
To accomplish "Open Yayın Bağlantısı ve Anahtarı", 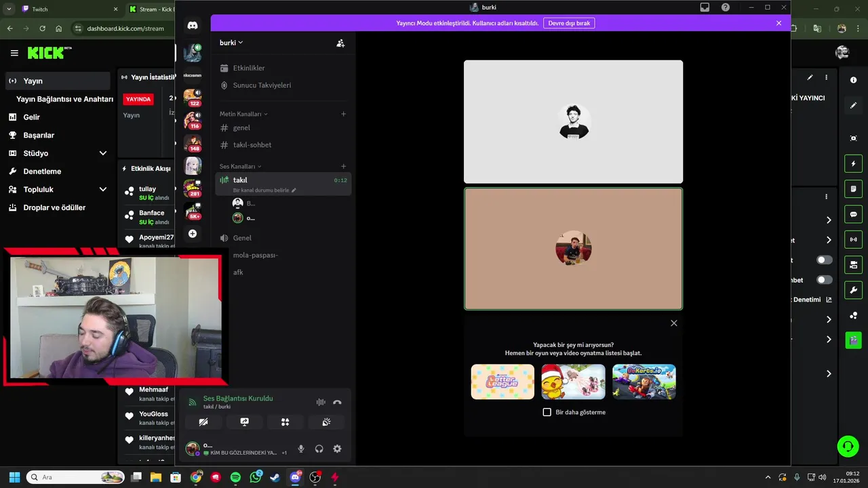I will [64, 99].
